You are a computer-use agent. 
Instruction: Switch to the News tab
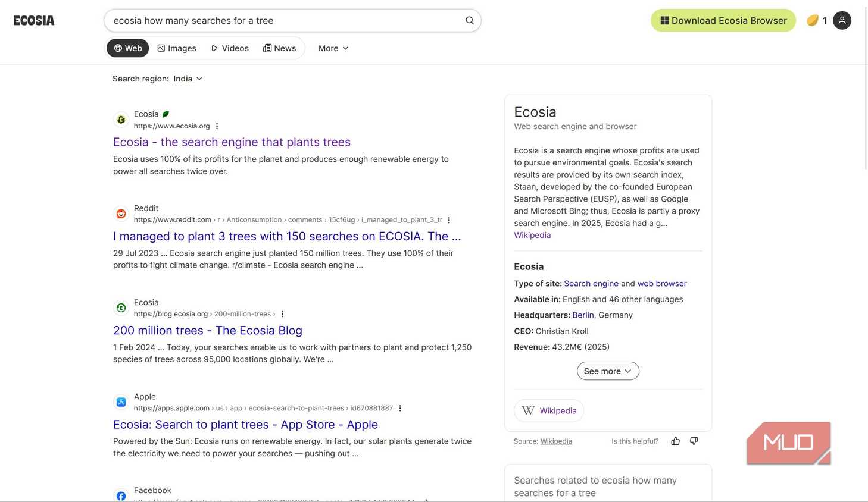(x=280, y=48)
